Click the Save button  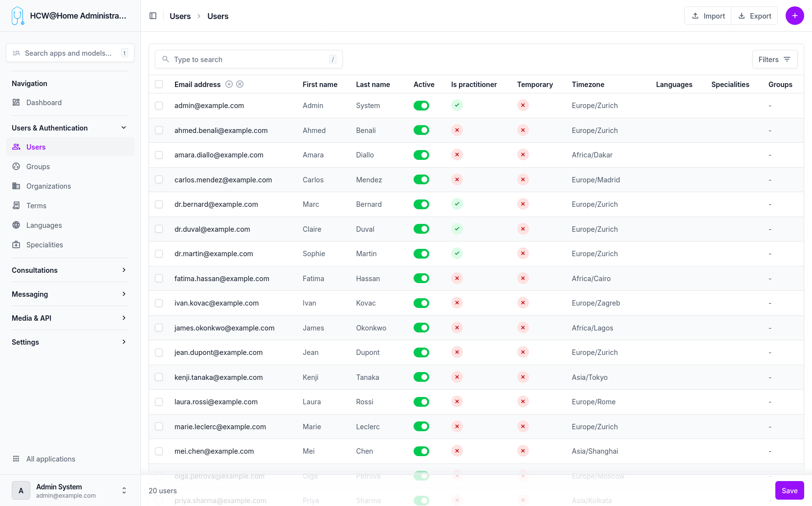pyautogui.click(x=789, y=490)
